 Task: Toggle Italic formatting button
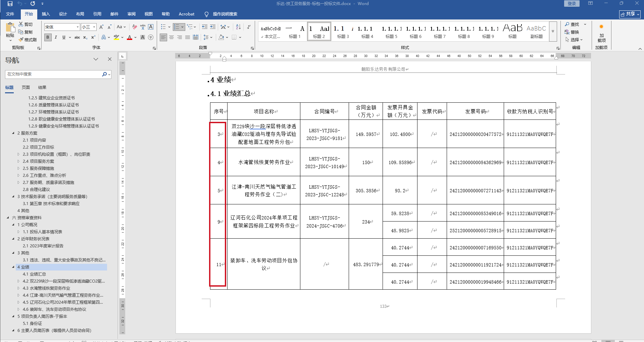[x=56, y=37]
